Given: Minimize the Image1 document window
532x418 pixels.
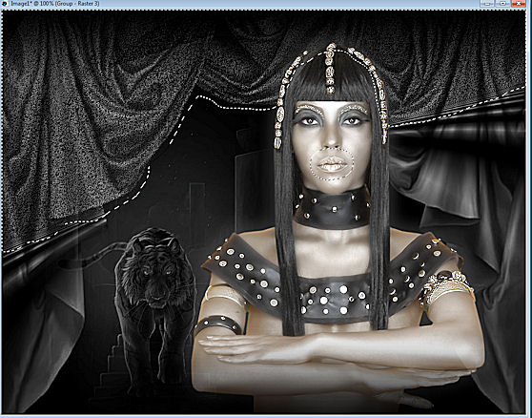Looking at the screenshot, I should click(488, 4).
